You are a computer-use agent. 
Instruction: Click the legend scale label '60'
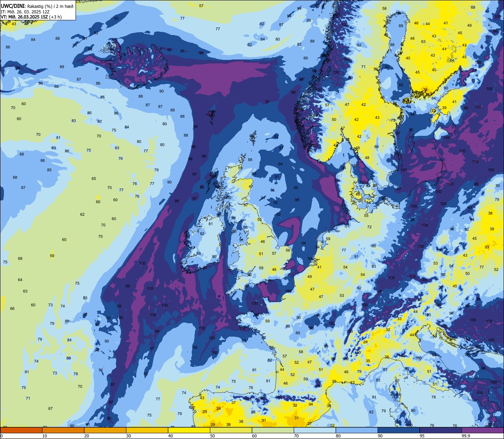[x=254, y=435]
